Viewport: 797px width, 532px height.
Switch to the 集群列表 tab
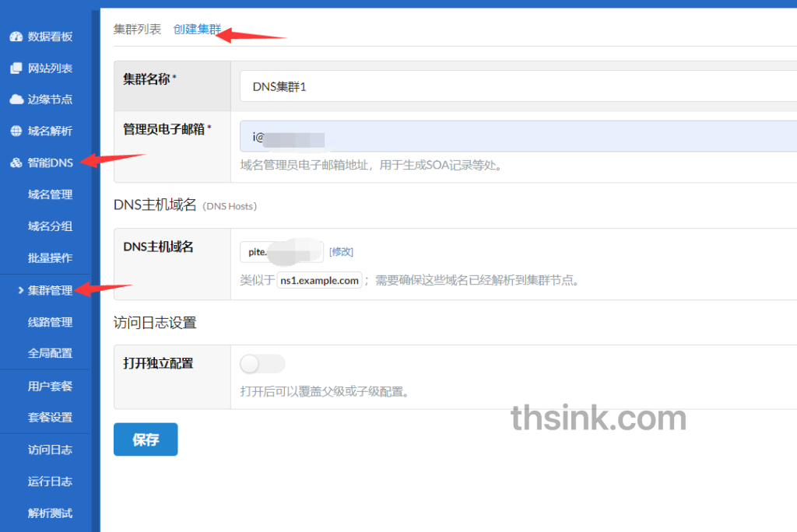point(137,29)
